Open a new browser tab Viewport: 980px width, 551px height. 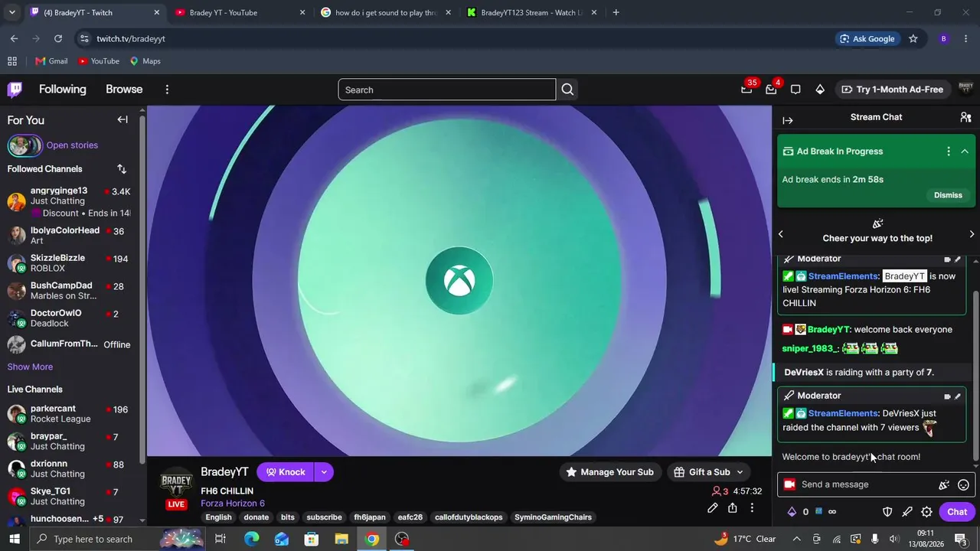pos(616,12)
